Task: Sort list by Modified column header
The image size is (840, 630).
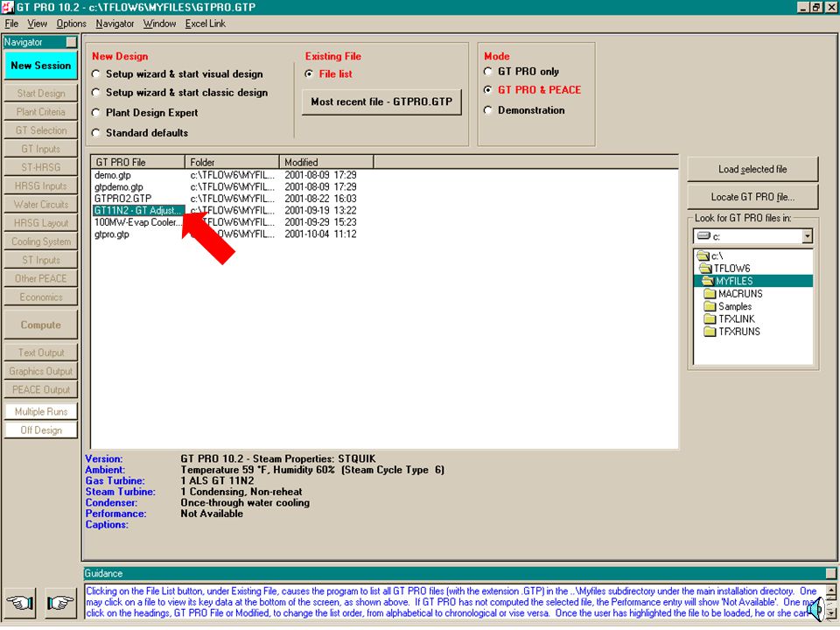Action: (326, 162)
